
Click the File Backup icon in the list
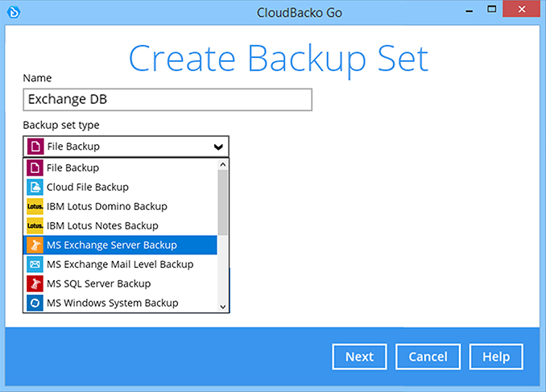tap(35, 167)
